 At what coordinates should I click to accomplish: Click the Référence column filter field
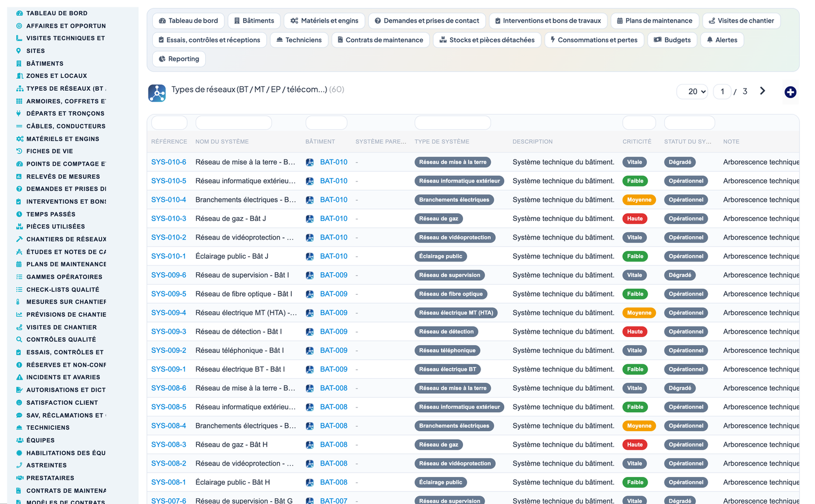tap(169, 122)
